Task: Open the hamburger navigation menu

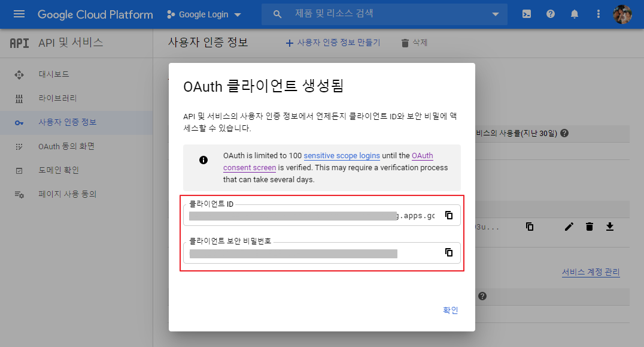Action: (x=19, y=14)
